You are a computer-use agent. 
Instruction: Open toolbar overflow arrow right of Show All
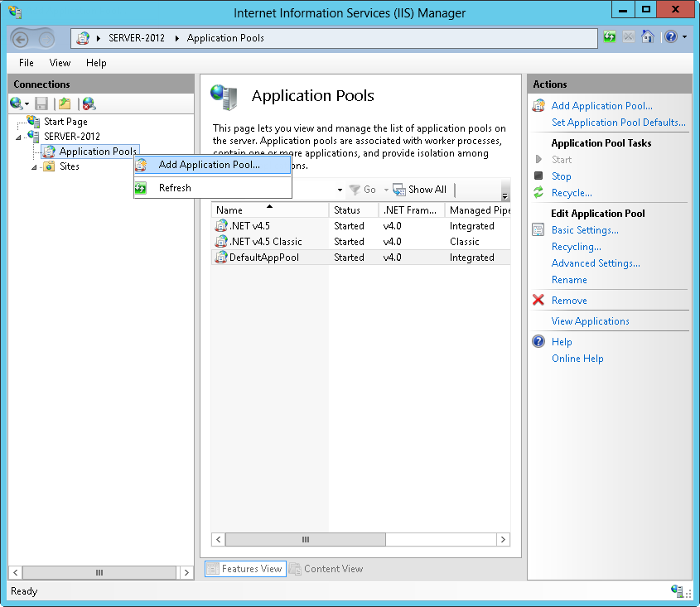504,190
